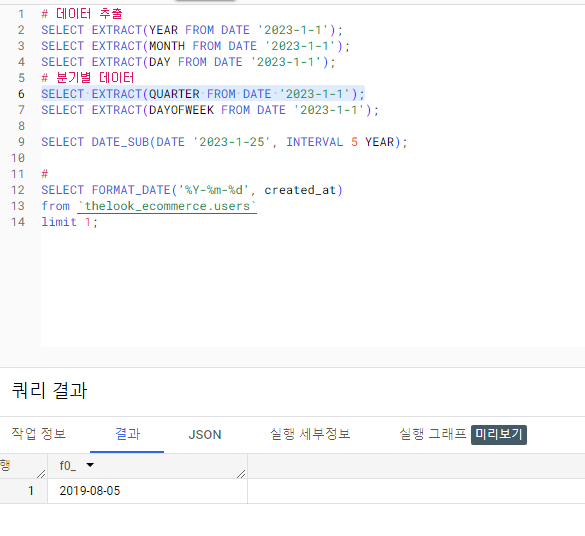This screenshot has width=585, height=536.
Task: Click the FORMAT_DATE statement on line 12
Action: pyautogui.click(x=192, y=190)
